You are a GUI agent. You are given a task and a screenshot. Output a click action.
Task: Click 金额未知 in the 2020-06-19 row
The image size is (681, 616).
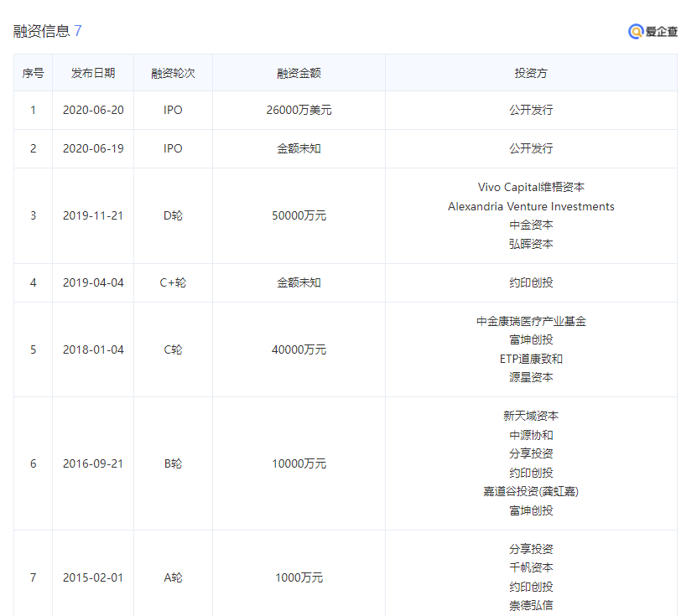point(299,148)
